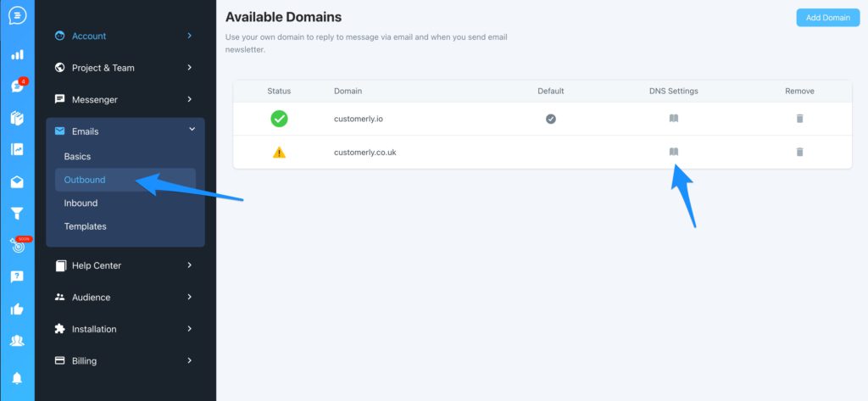Click the globe icon beside Project & Team
The image size is (868, 401).
tap(60, 68)
